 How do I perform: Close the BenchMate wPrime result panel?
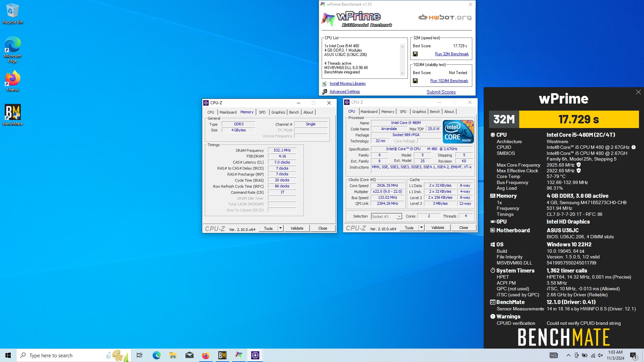pyautogui.click(x=638, y=92)
